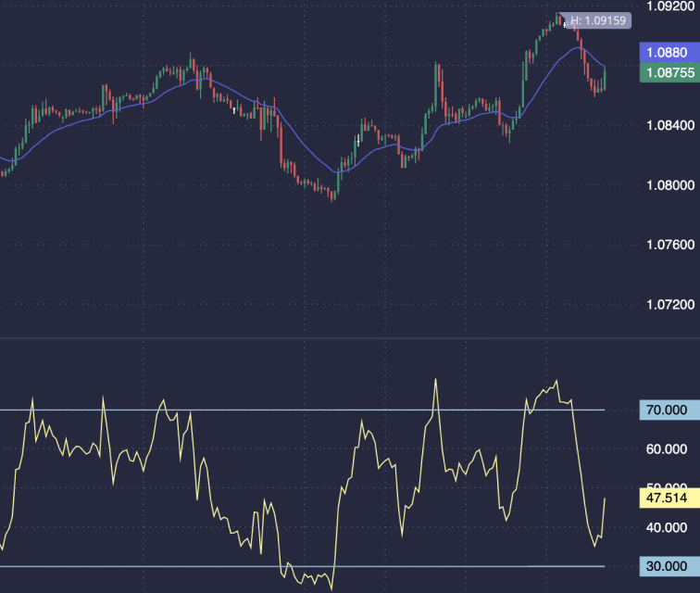Select the 30.000 oversold level label
The width and height of the screenshot is (700, 593).
(669, 566)
